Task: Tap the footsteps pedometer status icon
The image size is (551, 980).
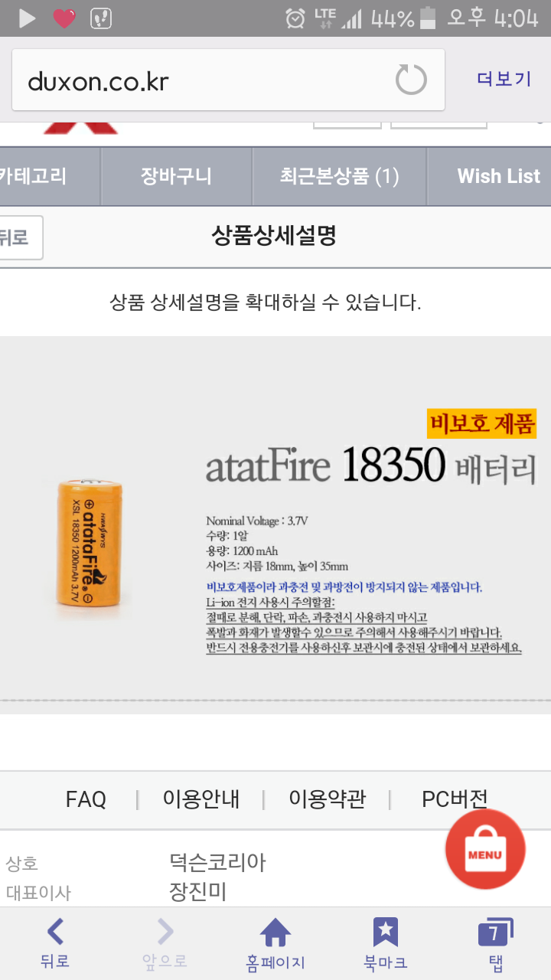Action: click(101, 18)
